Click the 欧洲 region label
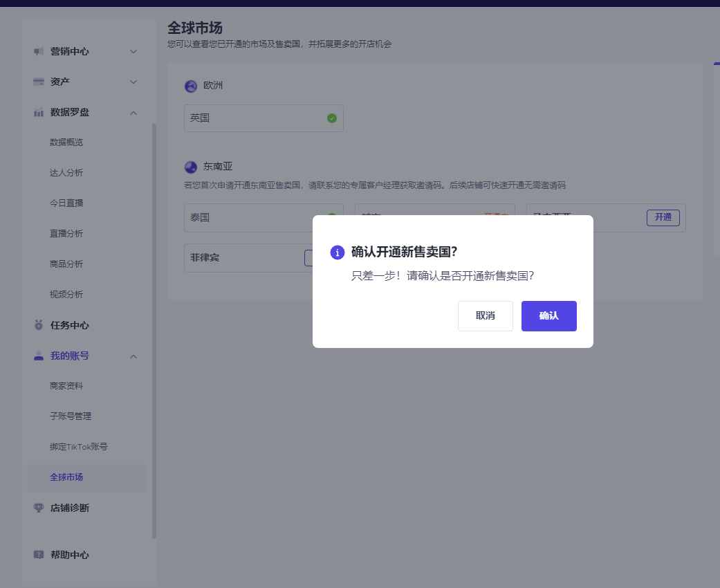The width and height of the screenshot is (720, 588). point(213,86)
